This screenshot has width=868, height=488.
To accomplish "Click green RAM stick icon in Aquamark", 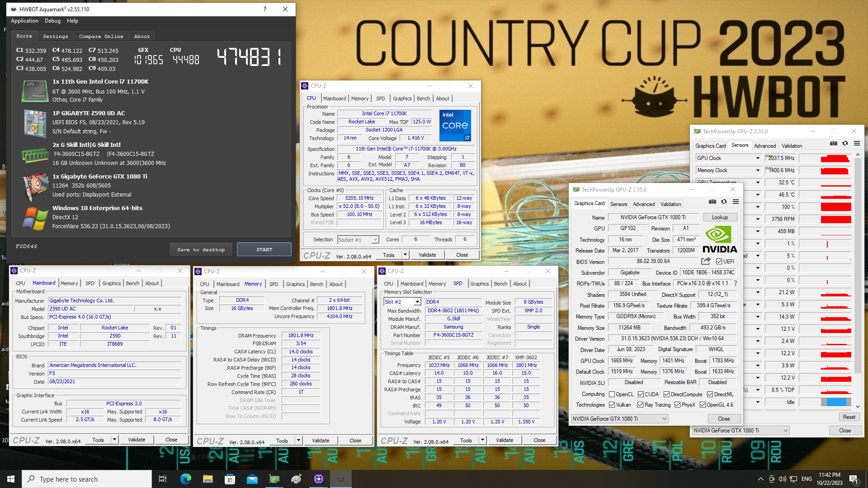I will tap(35, 155).
